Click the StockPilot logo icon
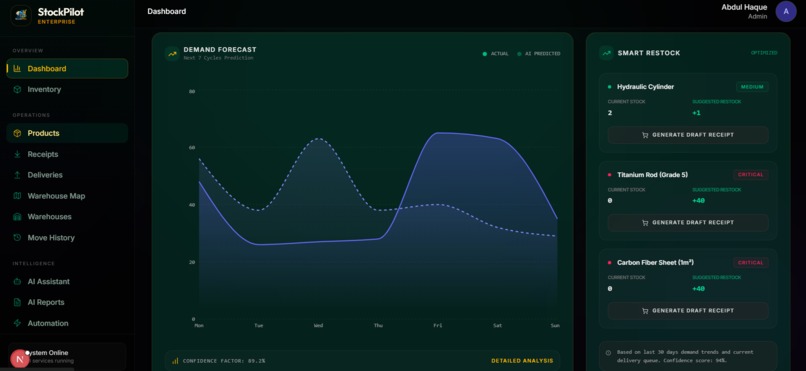The image size is (806, 371). click(x=21, y=15)
